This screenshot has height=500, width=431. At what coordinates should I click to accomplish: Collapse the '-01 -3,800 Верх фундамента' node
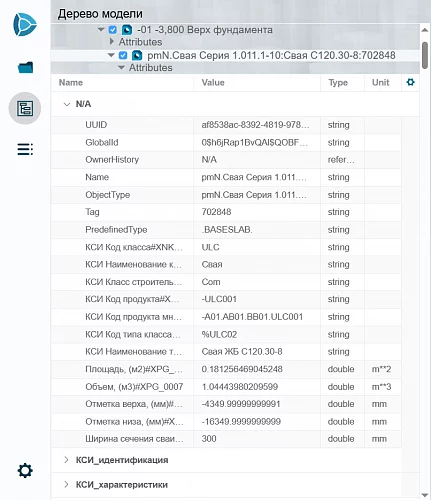pos(101,30)
